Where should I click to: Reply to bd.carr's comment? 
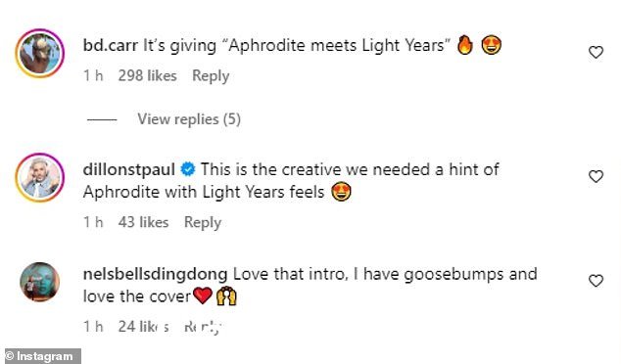[211, 75]
